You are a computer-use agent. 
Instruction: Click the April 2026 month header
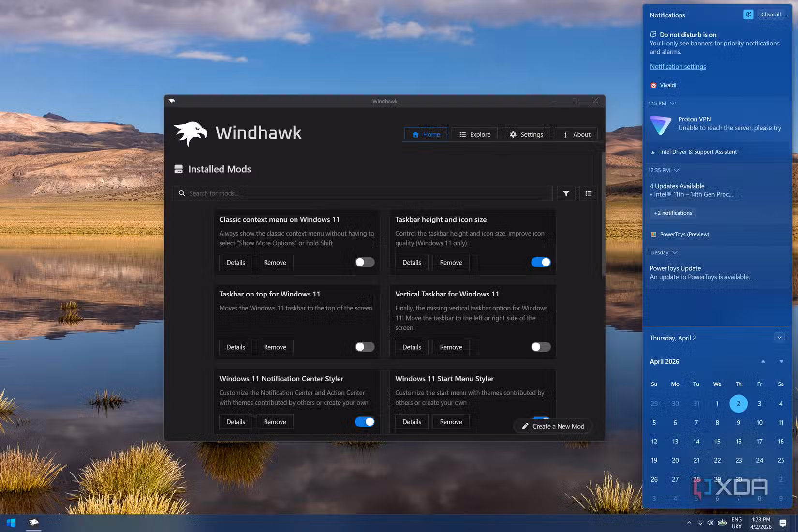pos(664,361)
